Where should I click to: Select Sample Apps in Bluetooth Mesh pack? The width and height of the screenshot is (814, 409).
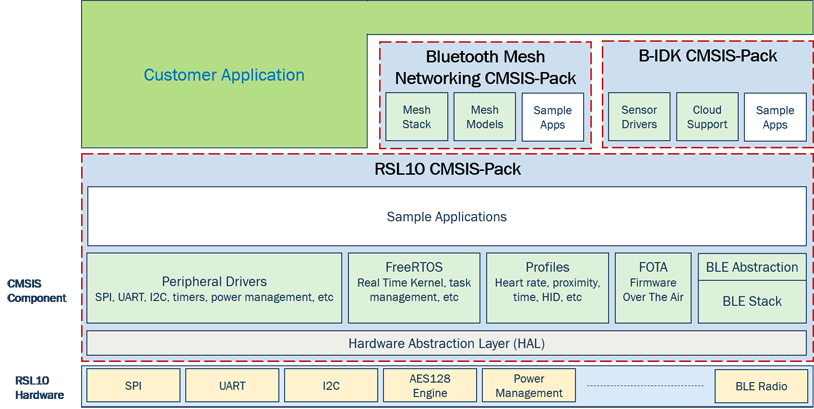[552, 117]
